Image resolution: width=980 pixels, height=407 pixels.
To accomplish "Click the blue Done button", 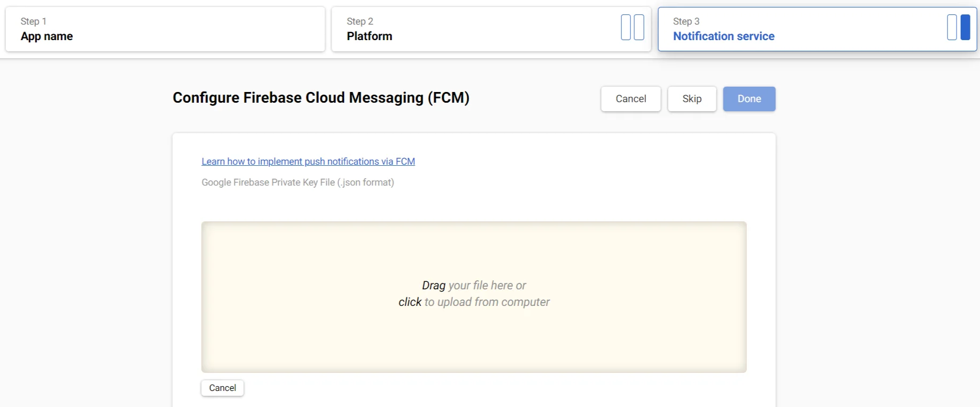I will [749, 99].
